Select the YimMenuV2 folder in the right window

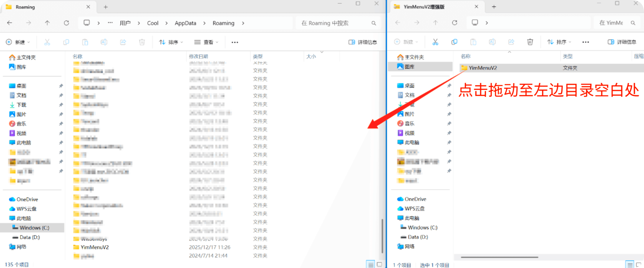tap(483, 68)
